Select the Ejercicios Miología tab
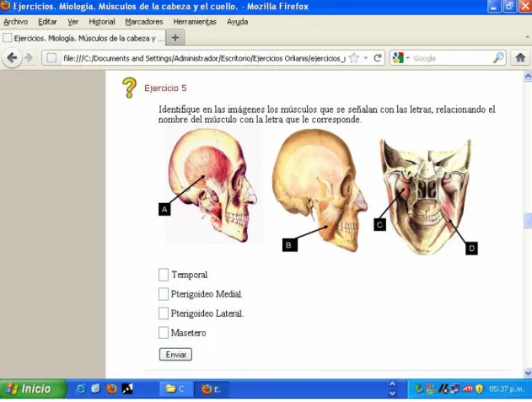 [83, 38]
